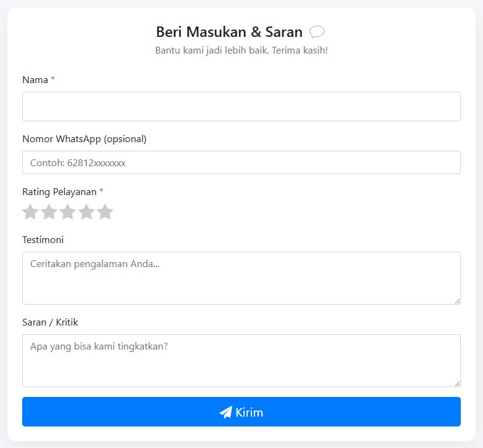Viewport: 483px width, 448px height.
Task: Click the speech bubble icon beside the title
Action: point(317,32)
